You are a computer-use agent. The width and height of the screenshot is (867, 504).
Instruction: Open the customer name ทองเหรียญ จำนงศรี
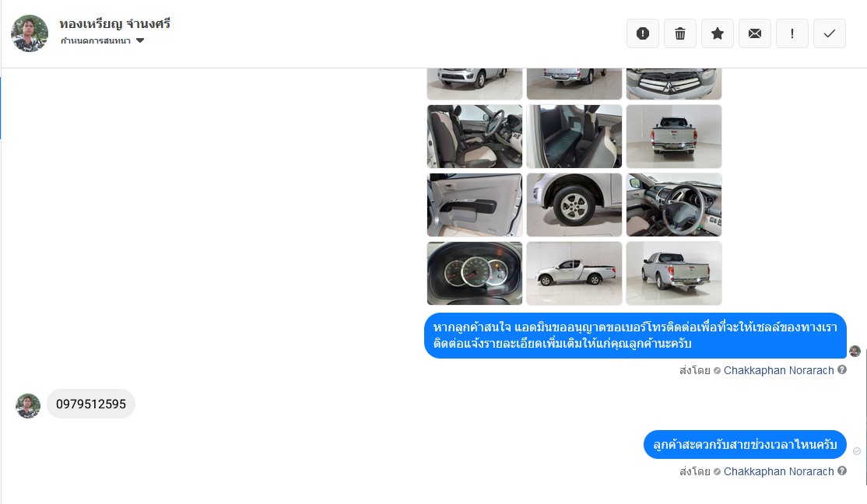click(115, 24)
